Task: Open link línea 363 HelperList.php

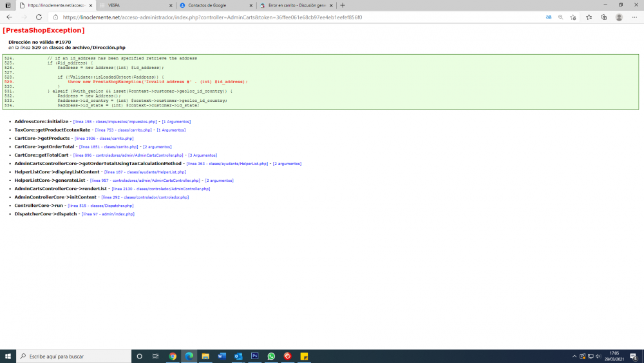Action: point(227,164)
